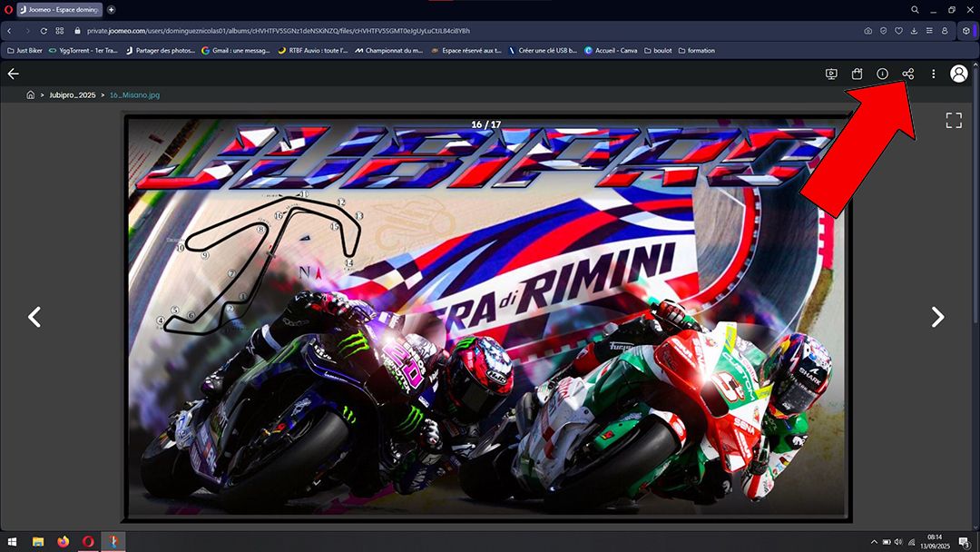Expand the formation bookmarks folder
Screen dimensions: 980x552
(696, 51)
